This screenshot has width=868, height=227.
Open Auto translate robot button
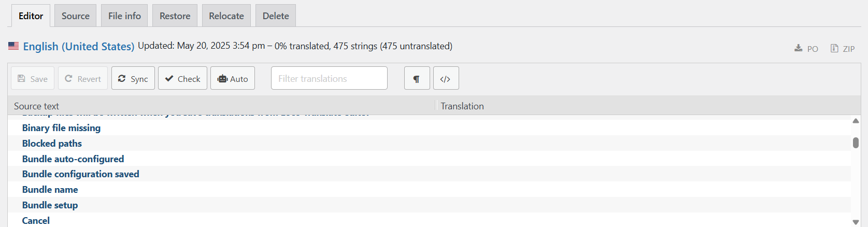[x=233, y=78]
